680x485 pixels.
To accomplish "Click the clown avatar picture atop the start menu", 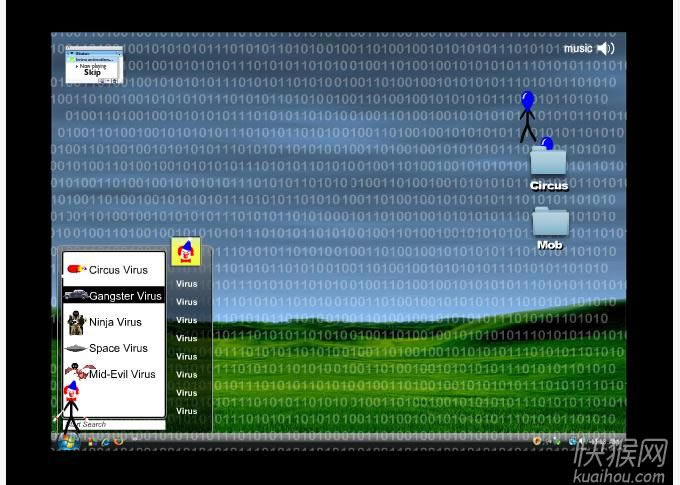I will [x=185, y=252].
